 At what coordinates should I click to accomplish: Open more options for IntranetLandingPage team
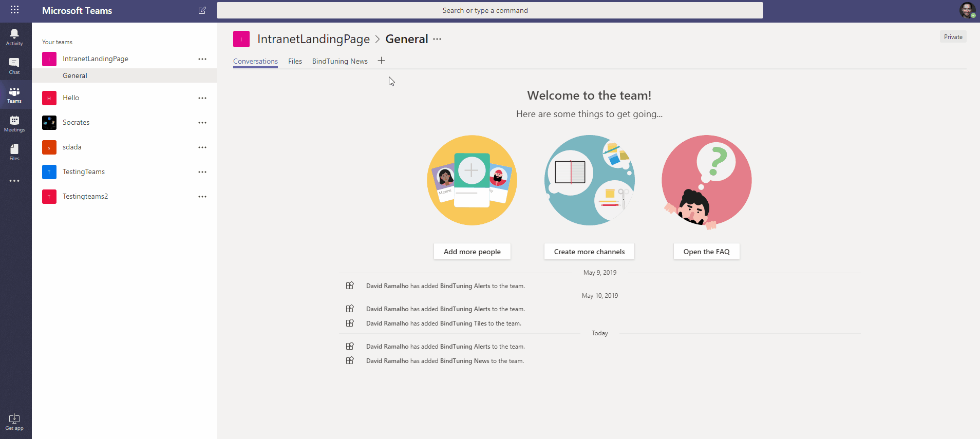[x=202, y=59]
